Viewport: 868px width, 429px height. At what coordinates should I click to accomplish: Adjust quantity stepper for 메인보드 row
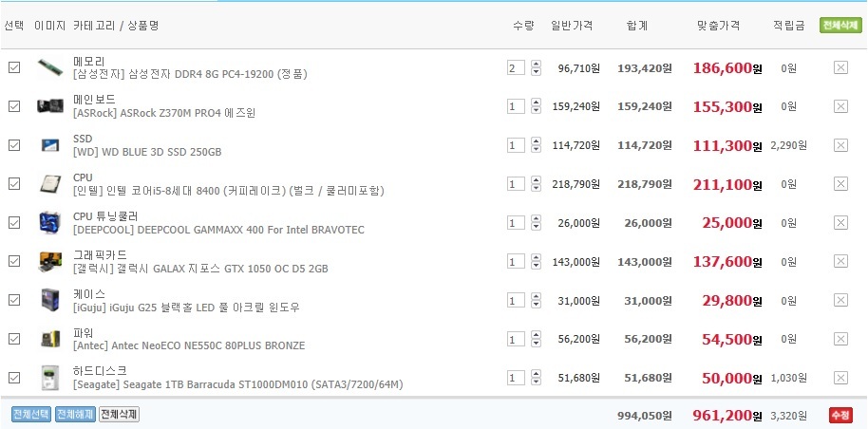click(536, 106)
